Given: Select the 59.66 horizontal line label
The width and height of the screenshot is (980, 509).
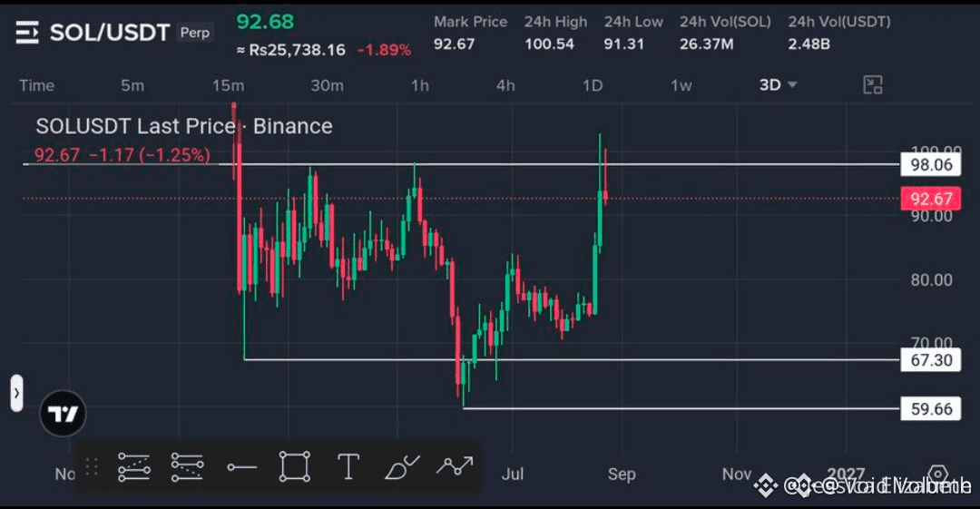Looking at the screenshot, I should coord(931,409).
